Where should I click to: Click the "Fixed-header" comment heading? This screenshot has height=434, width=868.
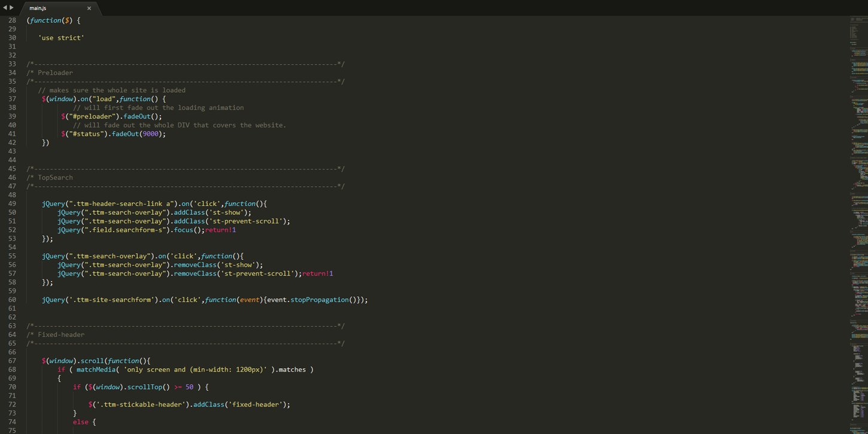[x=61, y=335]
